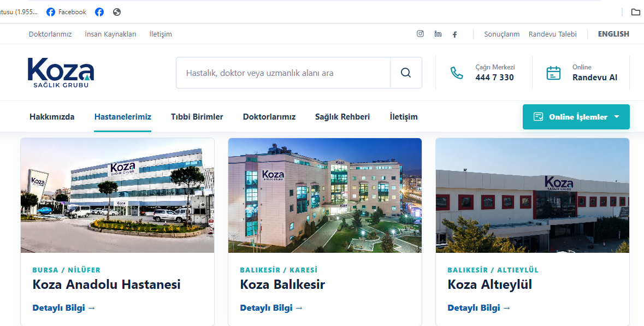The image size is (644, 326).
Task: Focus the disease or doctor search field
Action: (283, 73)
